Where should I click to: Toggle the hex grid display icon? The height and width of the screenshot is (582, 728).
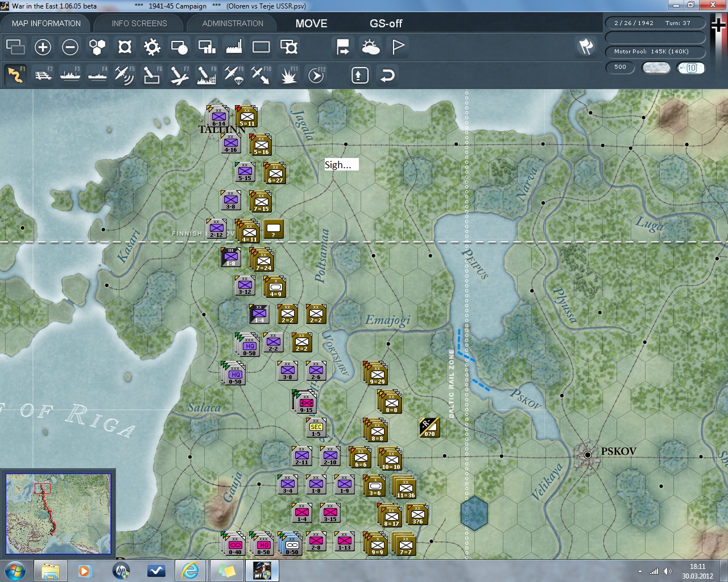(97, 47)
